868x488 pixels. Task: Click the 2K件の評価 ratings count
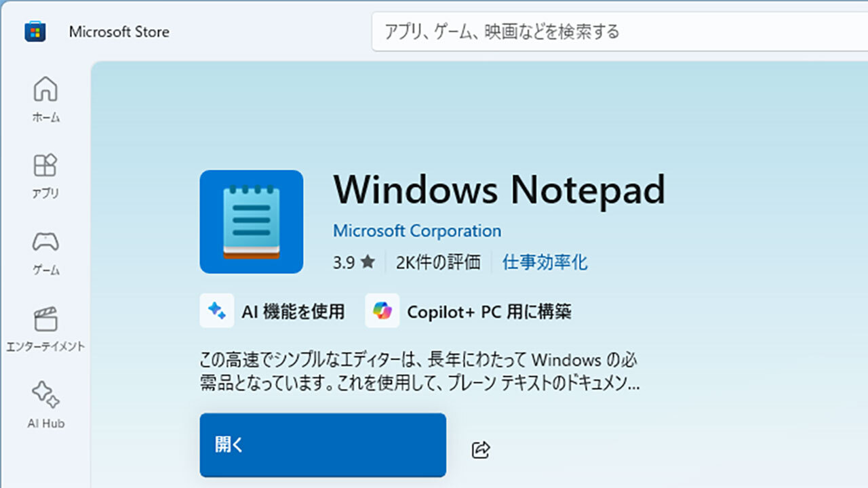click(x=438, y=262)
